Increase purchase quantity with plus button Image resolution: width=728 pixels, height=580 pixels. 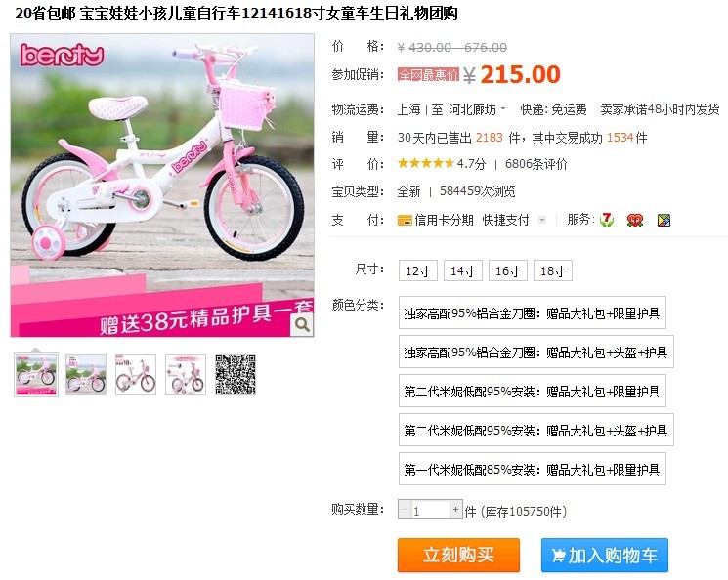click(456, 509)
